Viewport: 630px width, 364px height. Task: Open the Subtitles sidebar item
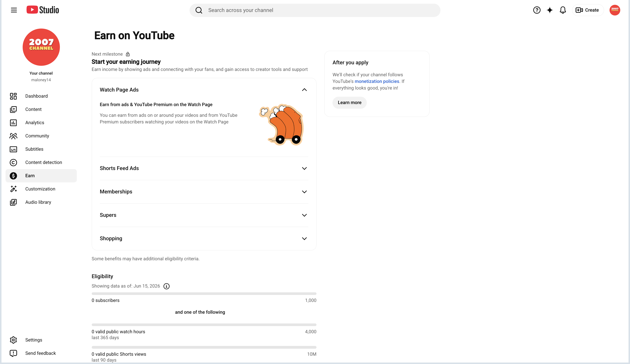click(x=41, y=149)
